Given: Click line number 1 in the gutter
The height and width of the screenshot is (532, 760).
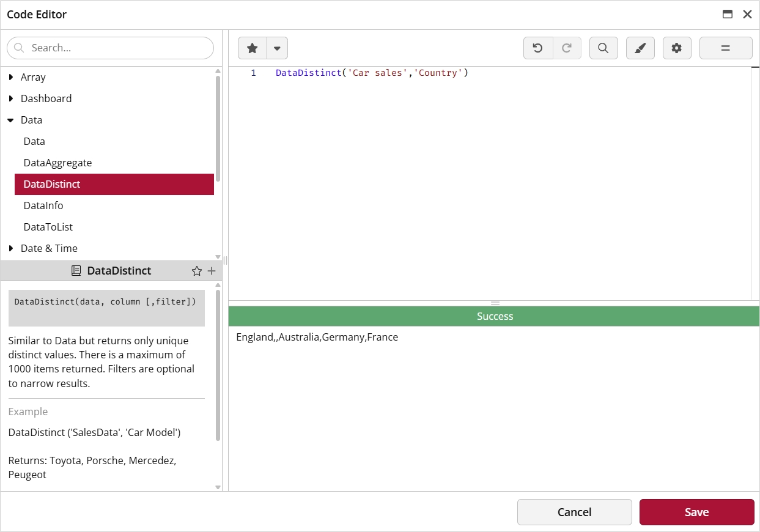Looking at the screenshot, I should [x=253, y=73].
